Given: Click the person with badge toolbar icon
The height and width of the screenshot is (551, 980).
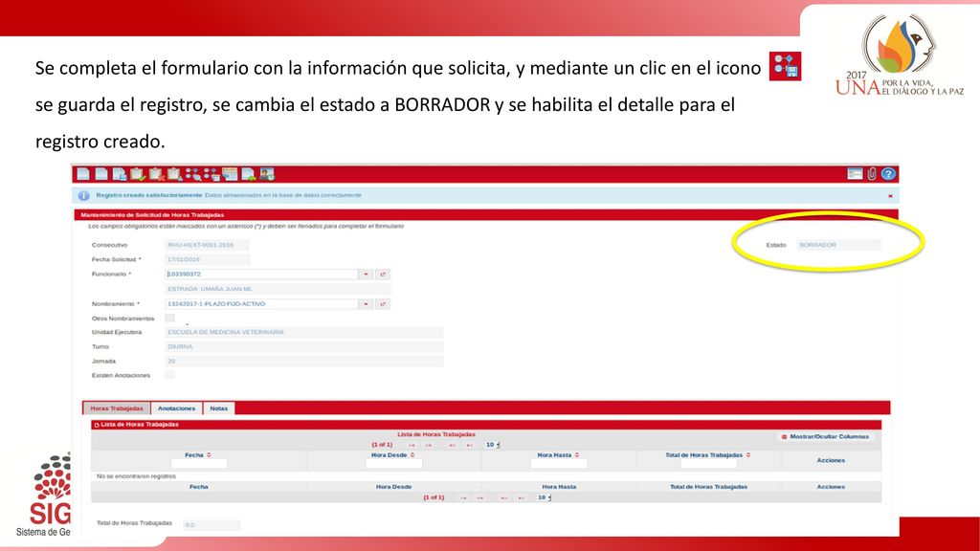Looking at the screenshot, I should click(267, 174).
